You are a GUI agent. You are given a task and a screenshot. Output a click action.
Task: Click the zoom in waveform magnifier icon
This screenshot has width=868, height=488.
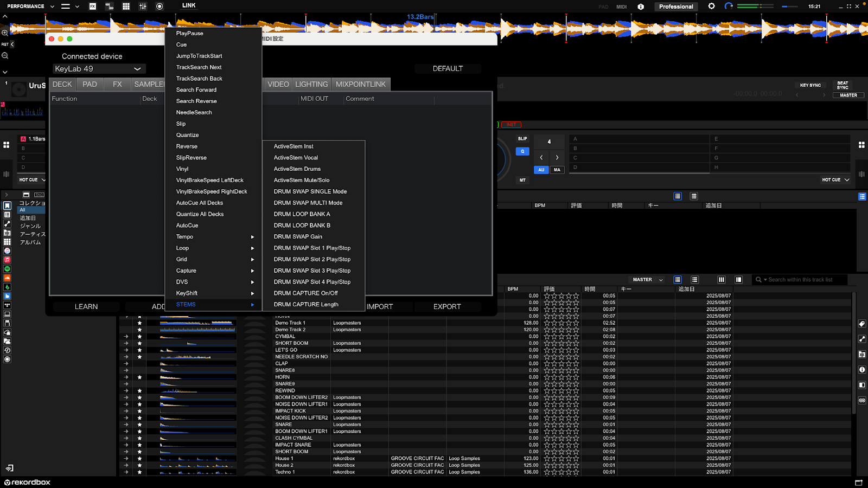[x=5, y=33]
